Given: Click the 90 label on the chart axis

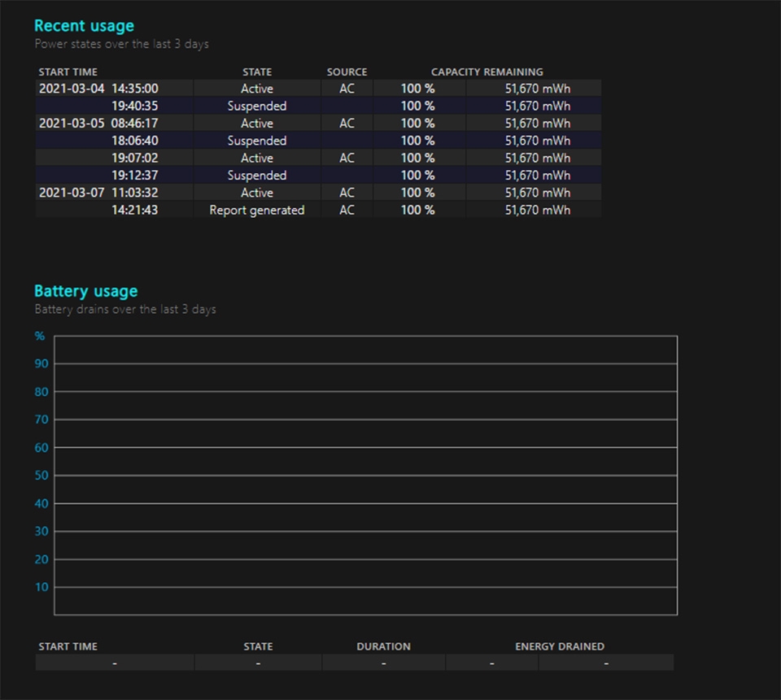Looking at the screenshot, I should [41, 364].
